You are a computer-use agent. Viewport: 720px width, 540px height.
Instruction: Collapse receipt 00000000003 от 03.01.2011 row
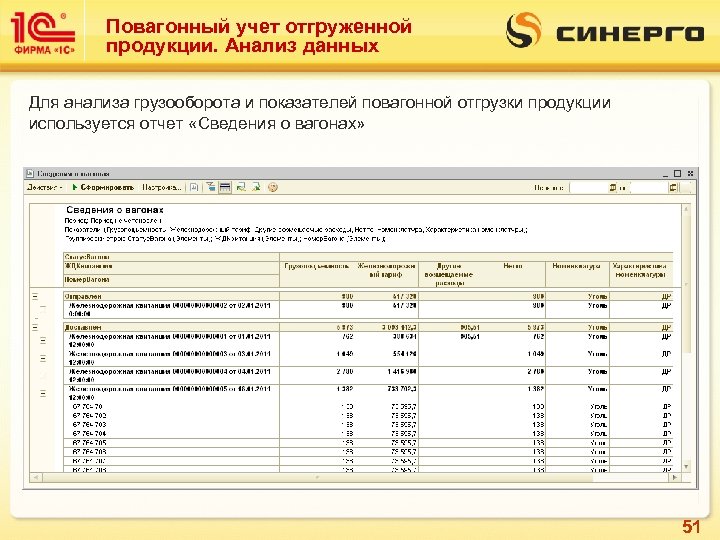point(43,358)
